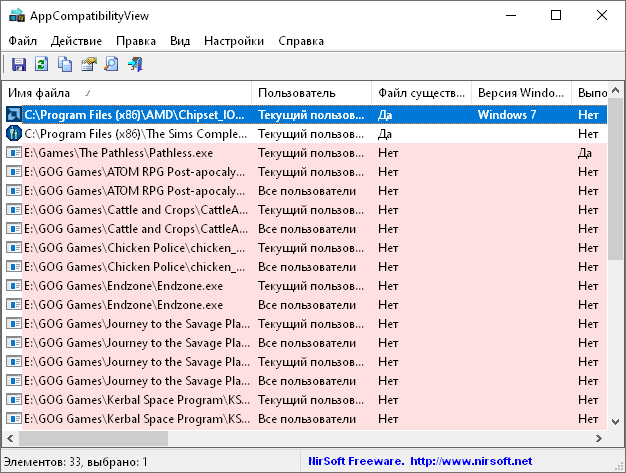
Task: Open the Properties toolbar icon
Action: (88, 65)
